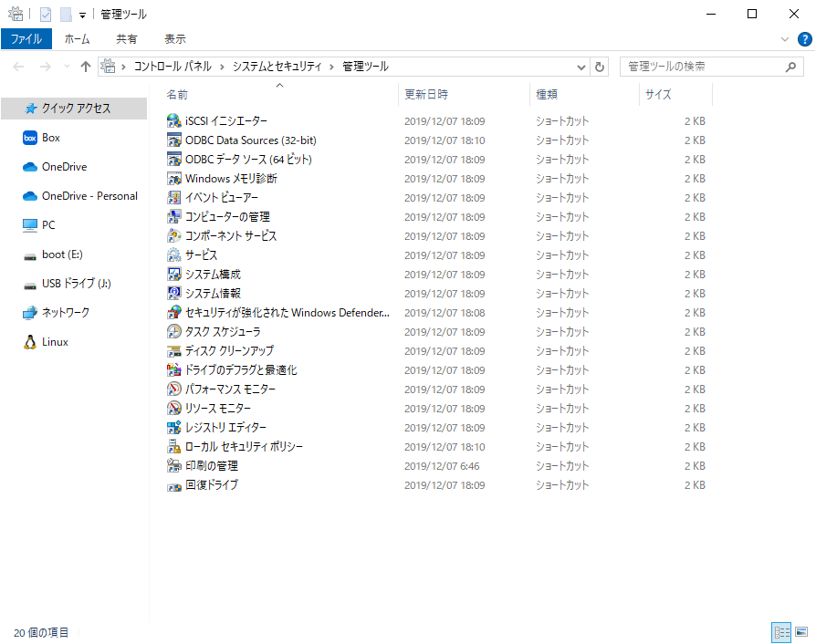Viewport: 816px width, 644px height.
Task: Select the 印刷の管理 printer icon
Action: pyautogui.click(x=173, y=465)
